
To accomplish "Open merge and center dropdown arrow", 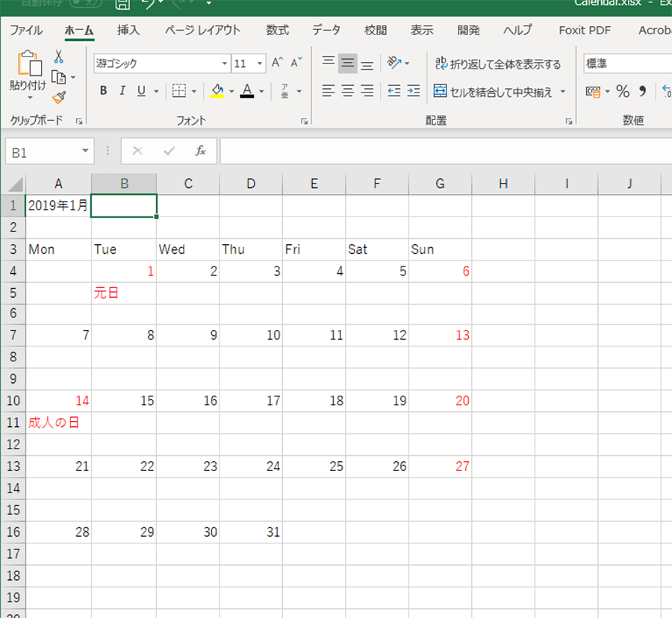I will 563,91.
